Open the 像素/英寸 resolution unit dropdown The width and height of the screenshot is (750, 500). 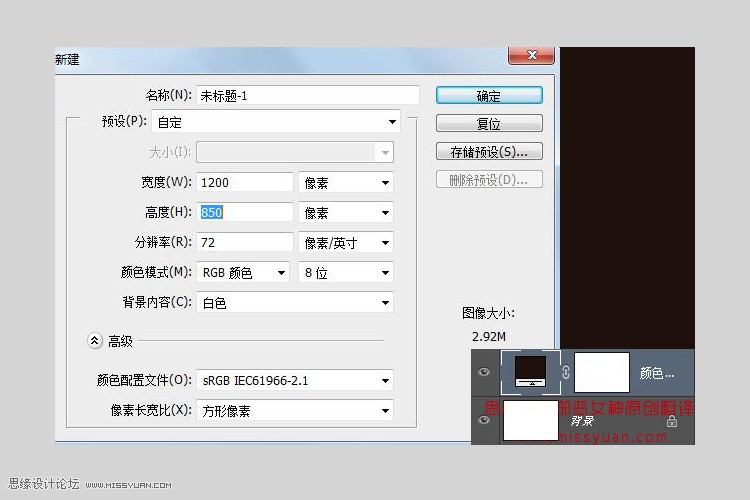pos(346,243)
